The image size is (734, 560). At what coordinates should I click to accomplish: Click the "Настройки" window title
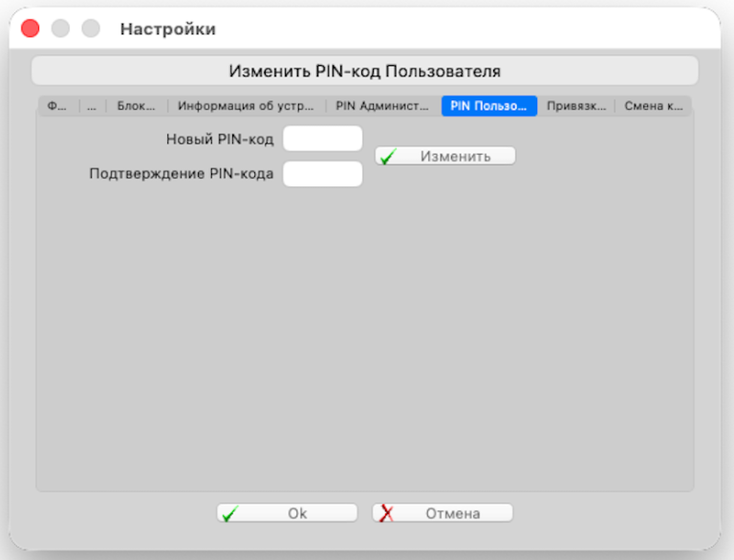coord(168,29)
